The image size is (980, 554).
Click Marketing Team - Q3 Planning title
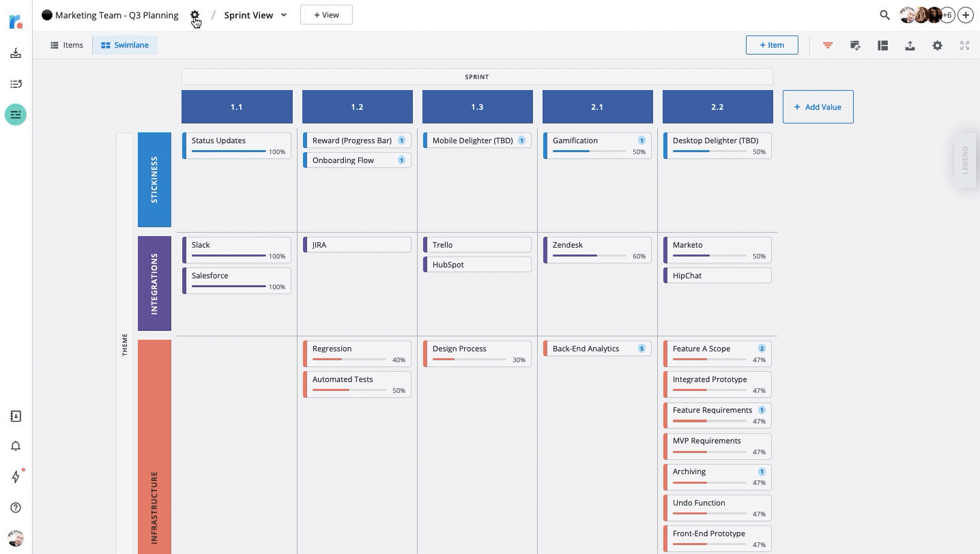(117, 15)
